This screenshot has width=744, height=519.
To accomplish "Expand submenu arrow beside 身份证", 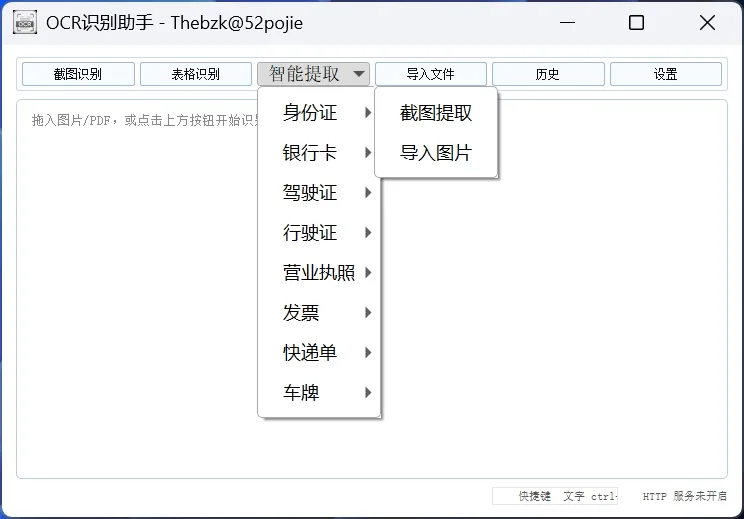I will click(368, 112).
